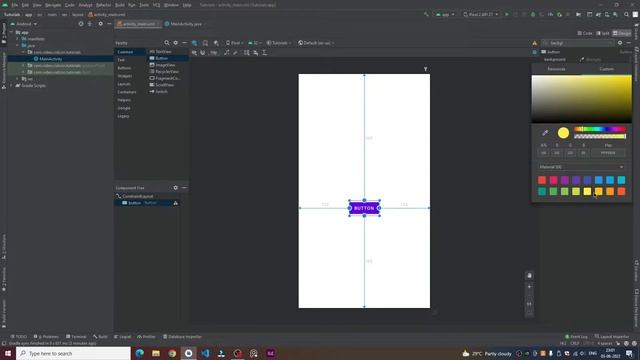Switch to the Resources tab in color picker

(556, 69)
